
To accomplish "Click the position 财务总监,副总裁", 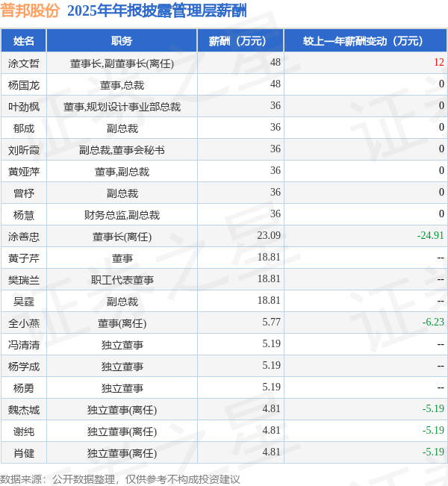I will click(122, 215).
